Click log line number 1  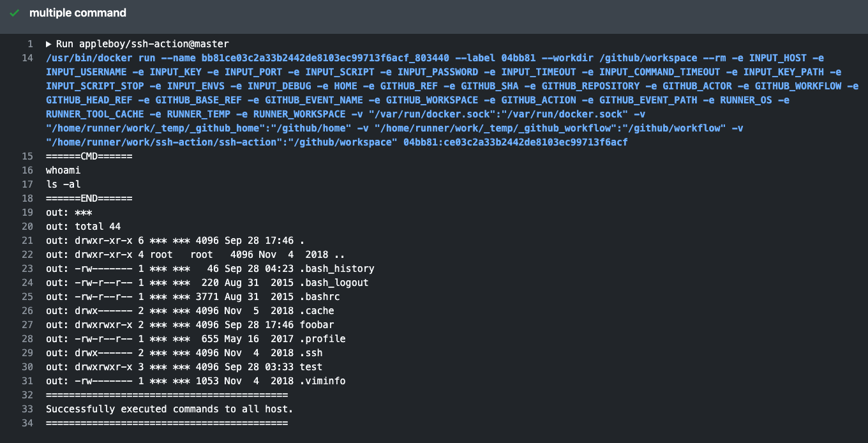click(x=30, y=44)
